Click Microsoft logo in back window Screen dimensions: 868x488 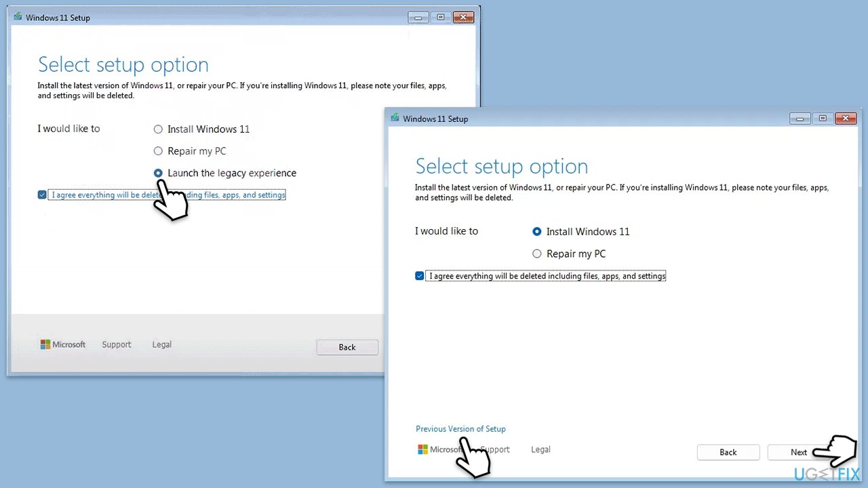point(63,344)
